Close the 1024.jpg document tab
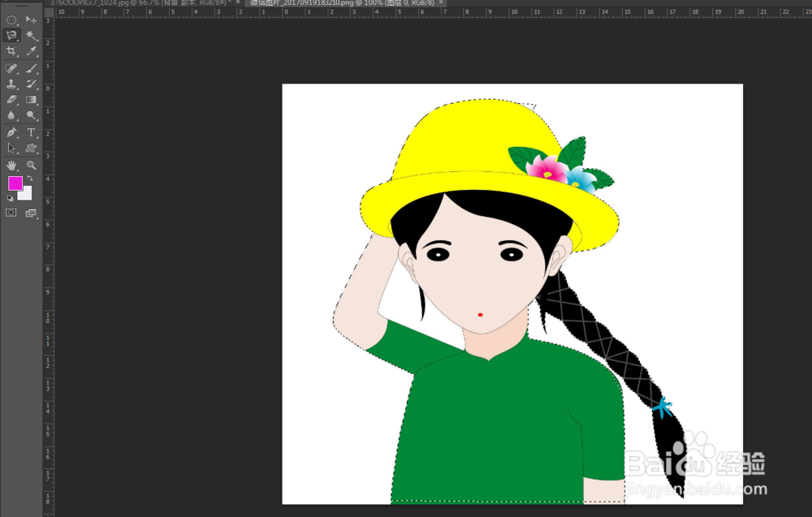812x517 pixels. pyautogui.click(x=238, y=2)
